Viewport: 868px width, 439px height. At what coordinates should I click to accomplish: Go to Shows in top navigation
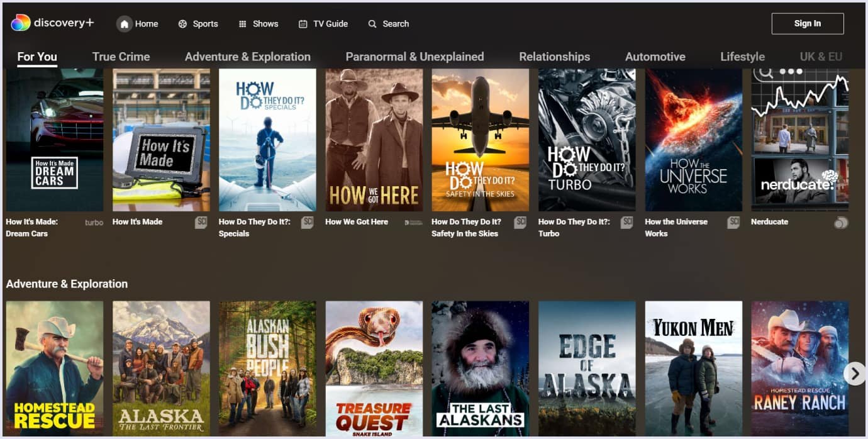tap(259, 24)
